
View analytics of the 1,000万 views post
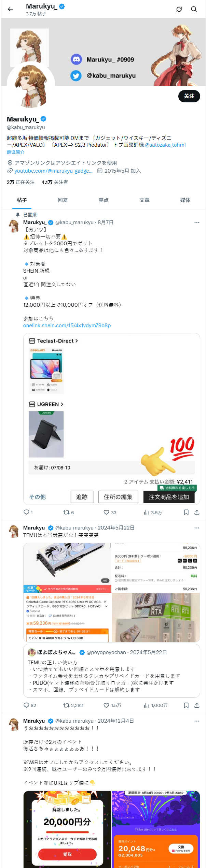156,705
